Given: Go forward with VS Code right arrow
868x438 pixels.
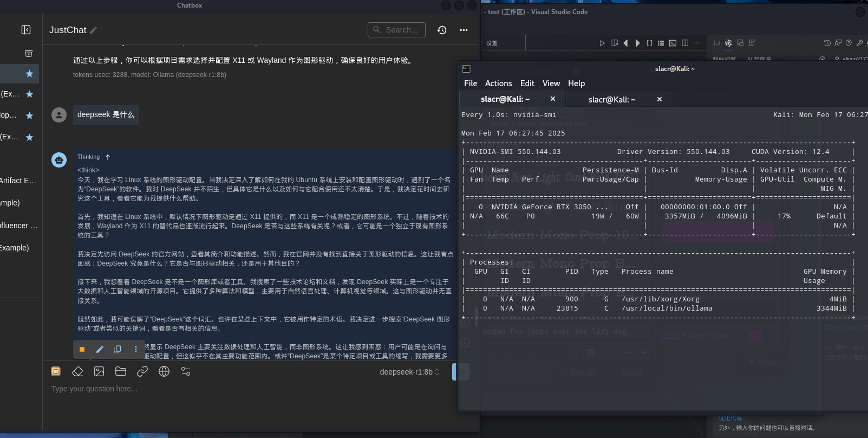Looking at the screenshot, I should (x=637, y=43).
